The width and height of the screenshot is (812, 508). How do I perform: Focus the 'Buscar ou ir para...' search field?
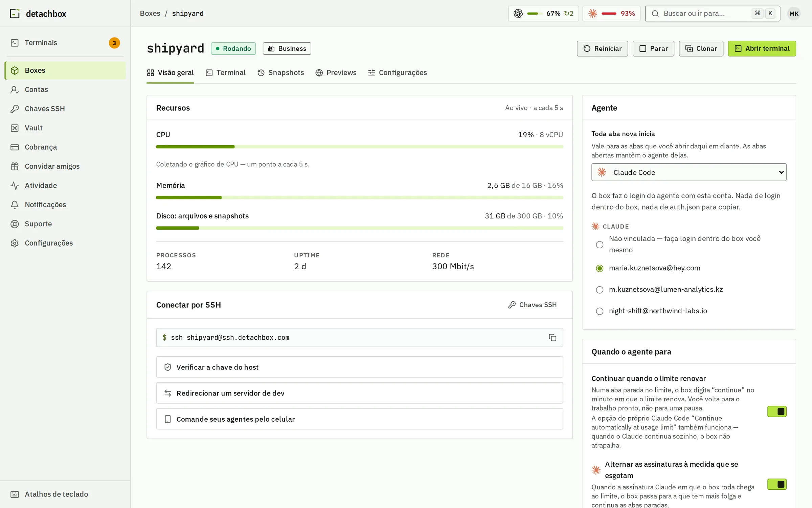713,14
